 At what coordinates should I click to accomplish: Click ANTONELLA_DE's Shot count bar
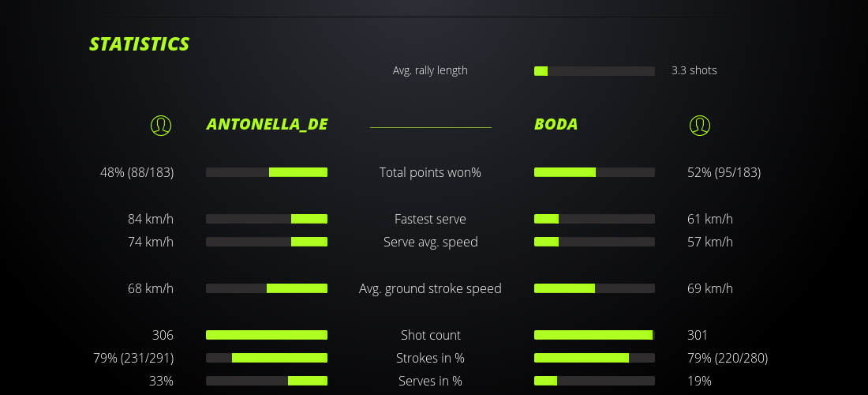coord(267,335)
